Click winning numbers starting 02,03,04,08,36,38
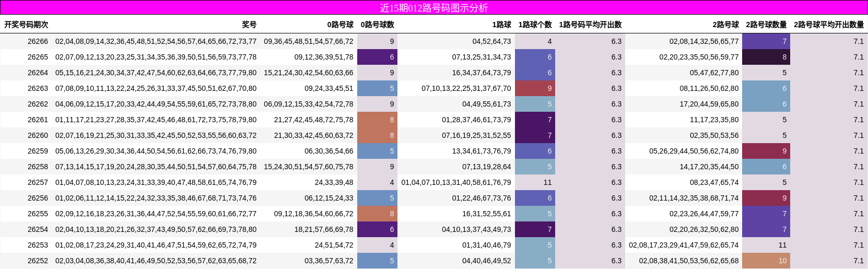868x269 pixels. click(x=156, y=261)
